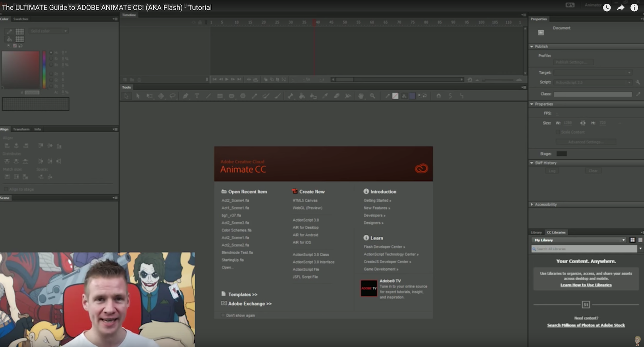Click the fill color bucket icon in Color panel
This screenshot has width=644, height=347.
pyautogui.click(x=9, y=39)
